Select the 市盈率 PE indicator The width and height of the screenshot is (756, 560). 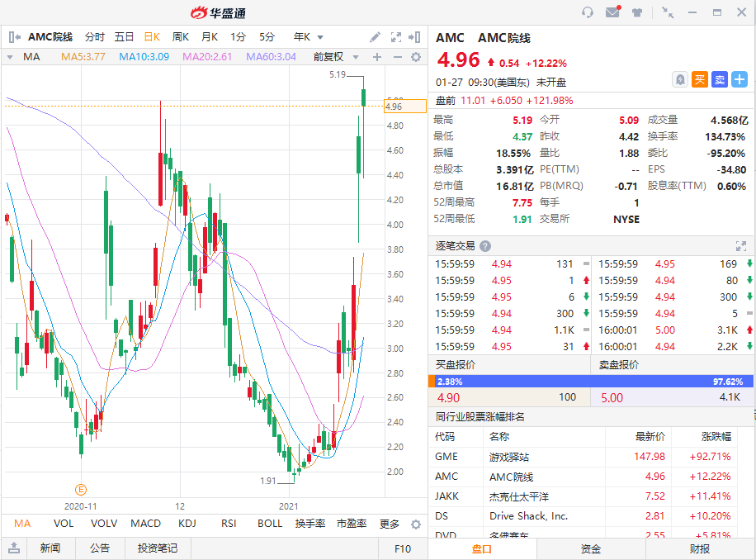pos(352,524)
